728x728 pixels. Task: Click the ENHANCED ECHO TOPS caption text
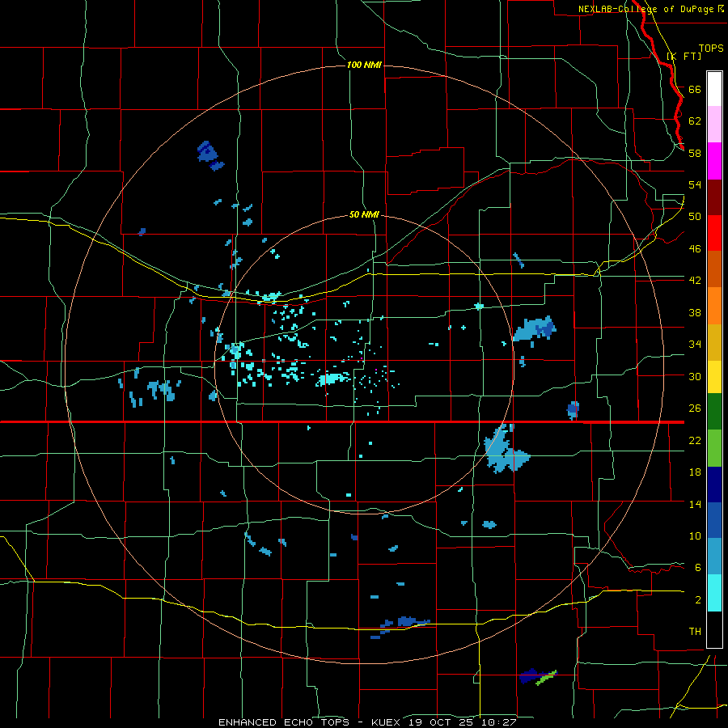point(284,722)
